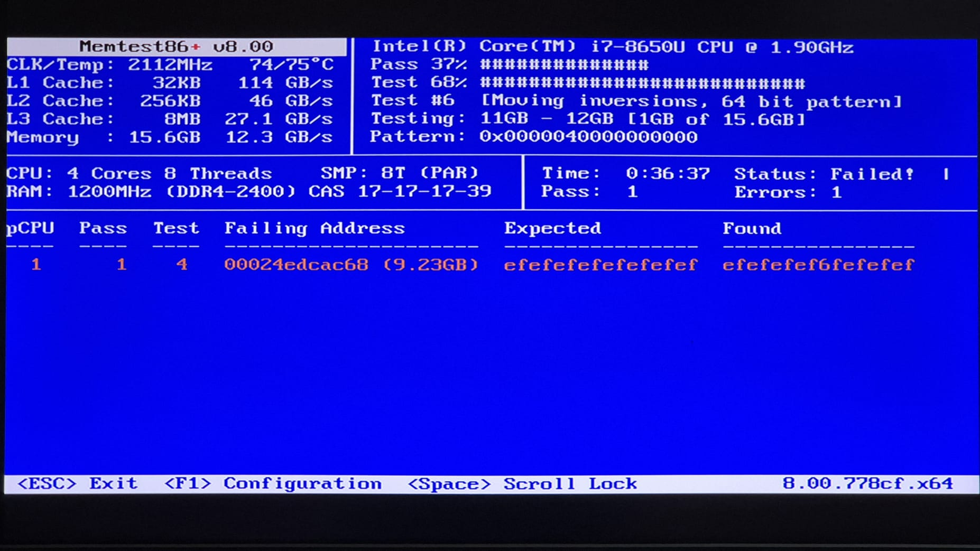Click the L2 Cache 256KB row
Screen dimensions: 980x551
tap(170, 101)
